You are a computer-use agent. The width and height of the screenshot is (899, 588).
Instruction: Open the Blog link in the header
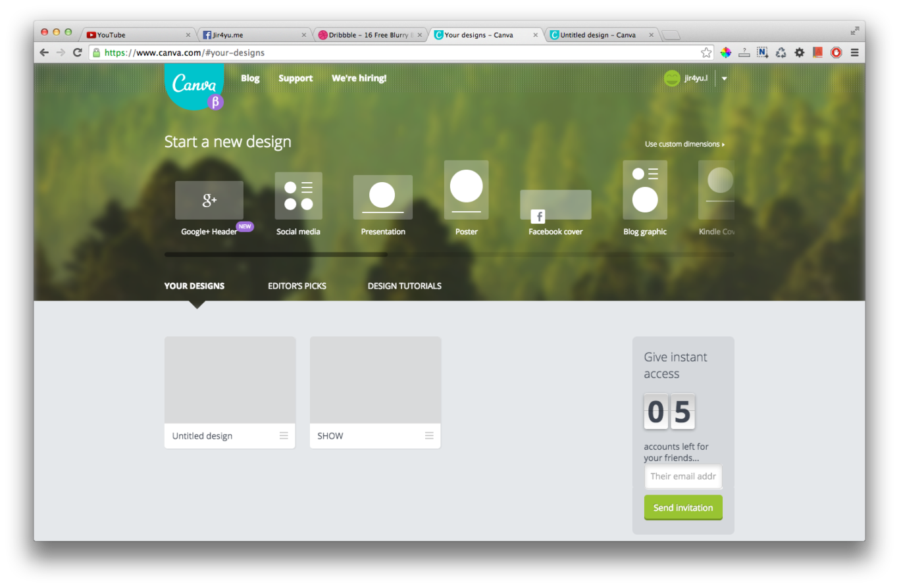[x=250, y=78]
